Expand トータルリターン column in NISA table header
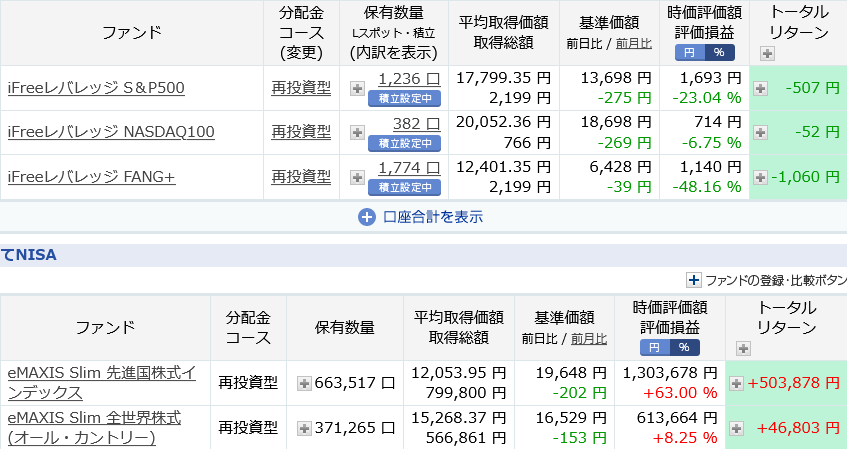 (x=743, y=349)
